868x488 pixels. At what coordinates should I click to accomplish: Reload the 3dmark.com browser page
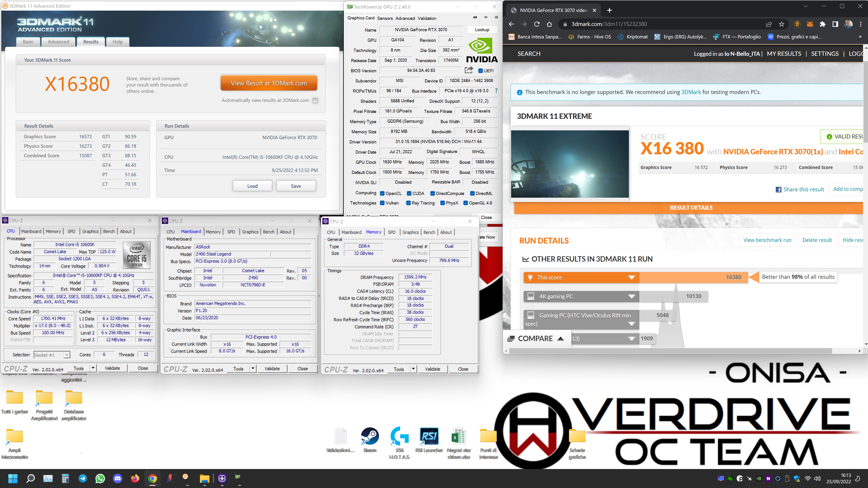click(x=537, y=24)
